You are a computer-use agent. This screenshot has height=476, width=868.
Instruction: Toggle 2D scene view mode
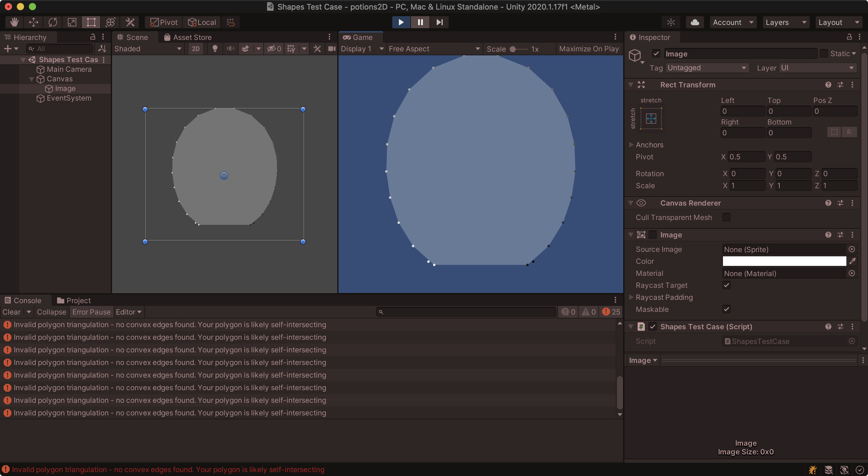click(196, 49)
